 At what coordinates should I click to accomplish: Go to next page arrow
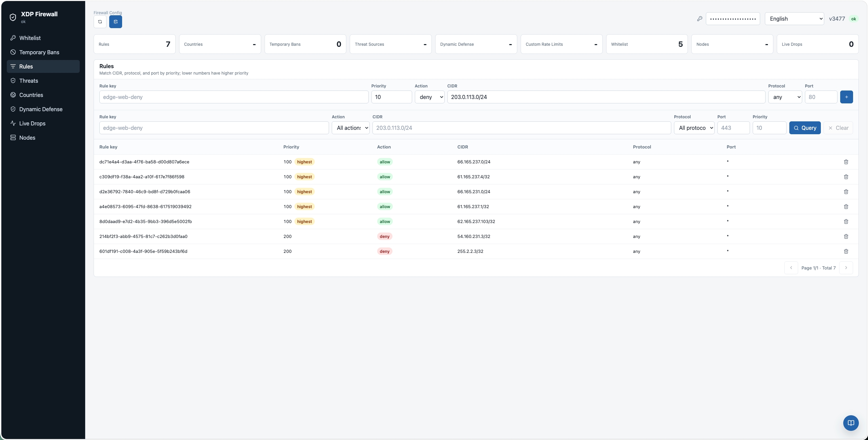[846, 268]
